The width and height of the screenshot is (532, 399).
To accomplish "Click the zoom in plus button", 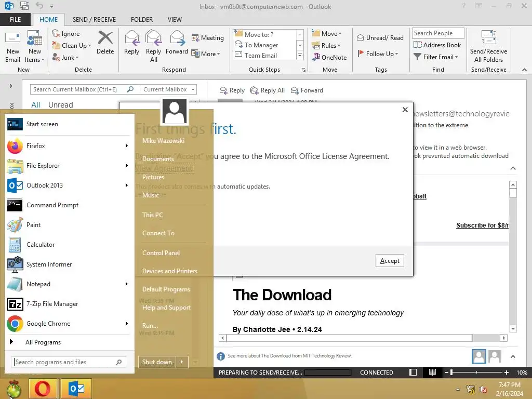I will [506, 373].
